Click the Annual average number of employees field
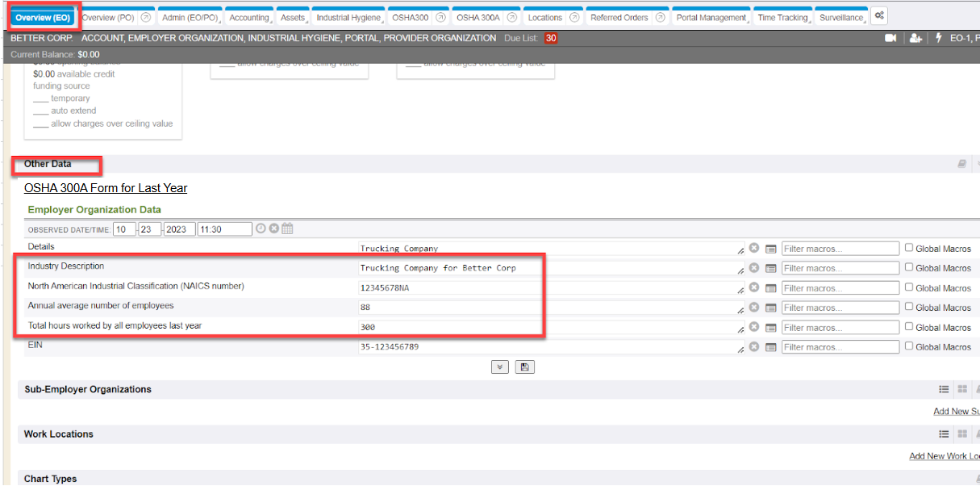980x486 pixels. point(548,308)
